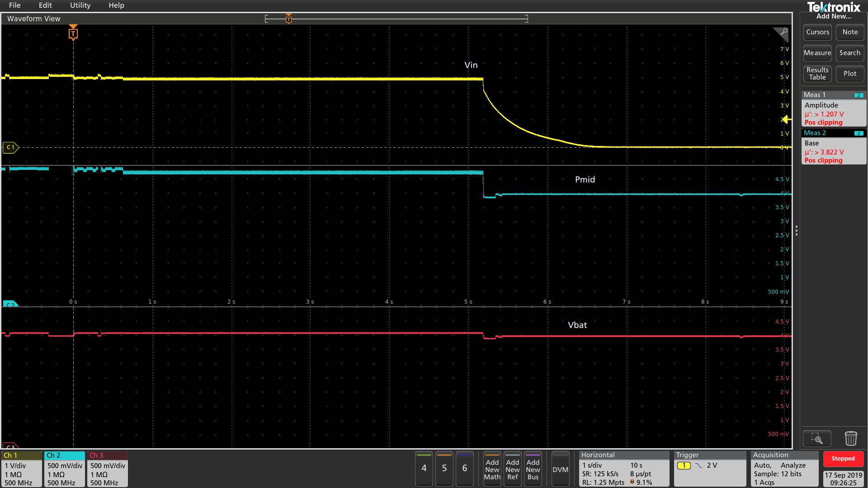868x488 pixels.
Task: Click the trash can delete icon
Action: [850, 438]
